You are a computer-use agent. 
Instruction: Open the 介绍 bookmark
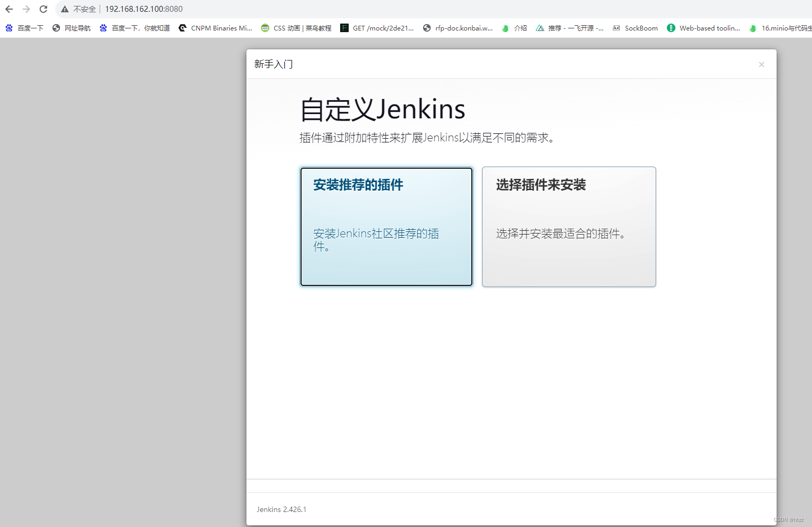pos(514,28)
